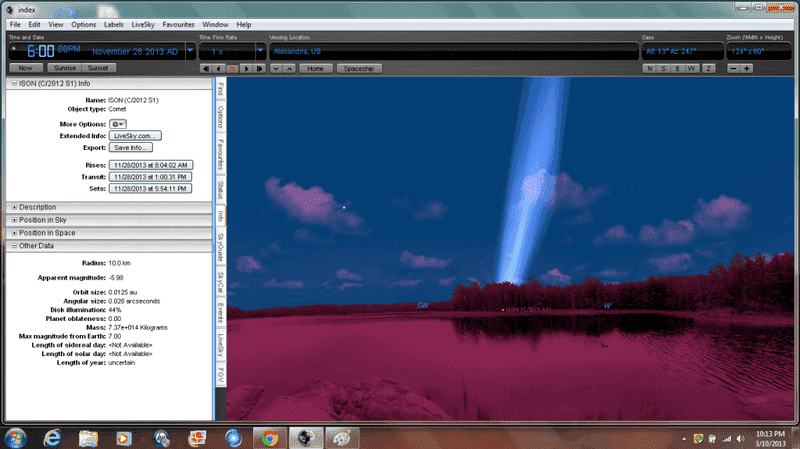Turn gaze to North with N button

[649, 68]
